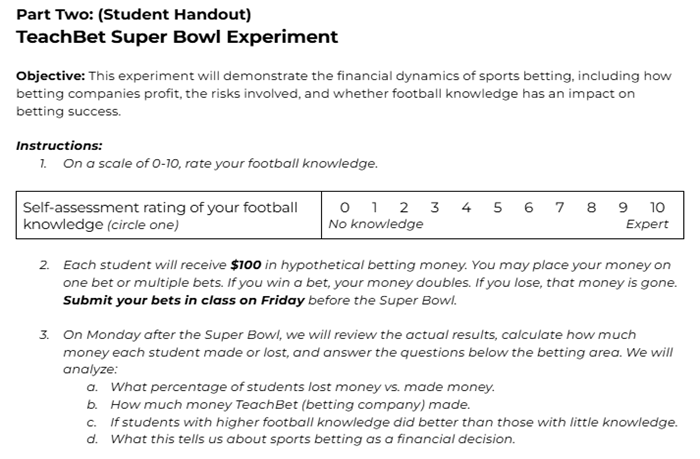
Task: Select rating 7 on knowledge scale
Action: (559, 207)
